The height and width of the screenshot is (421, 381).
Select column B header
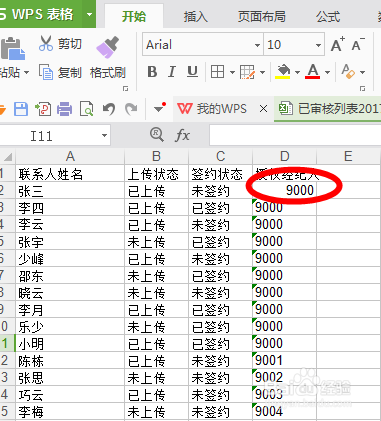pyautogui.click(x=156, y=156)
